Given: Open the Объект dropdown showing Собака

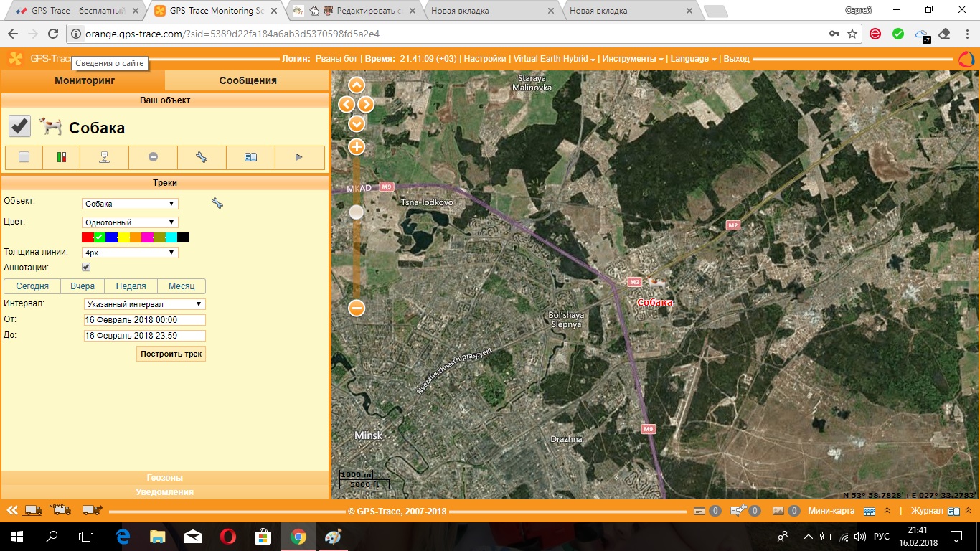Looking at the screenshot, I should click(x=130, y=204).
